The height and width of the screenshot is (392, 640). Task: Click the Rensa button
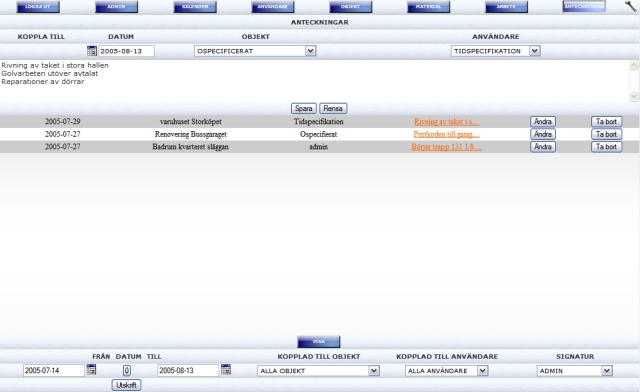[333, 109]
